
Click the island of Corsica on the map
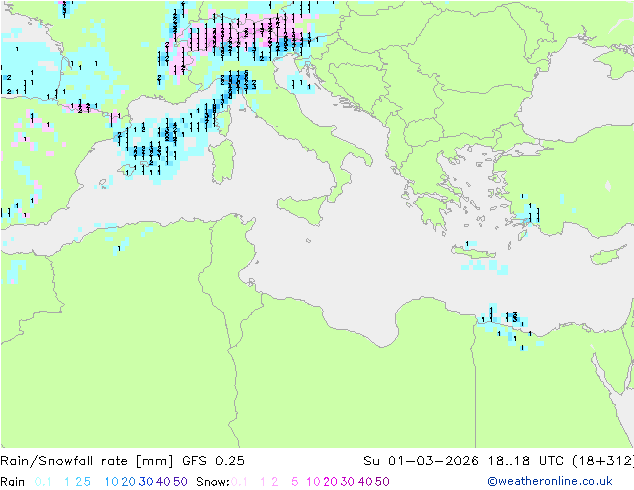pyautogui.click(x=225, y=121)
